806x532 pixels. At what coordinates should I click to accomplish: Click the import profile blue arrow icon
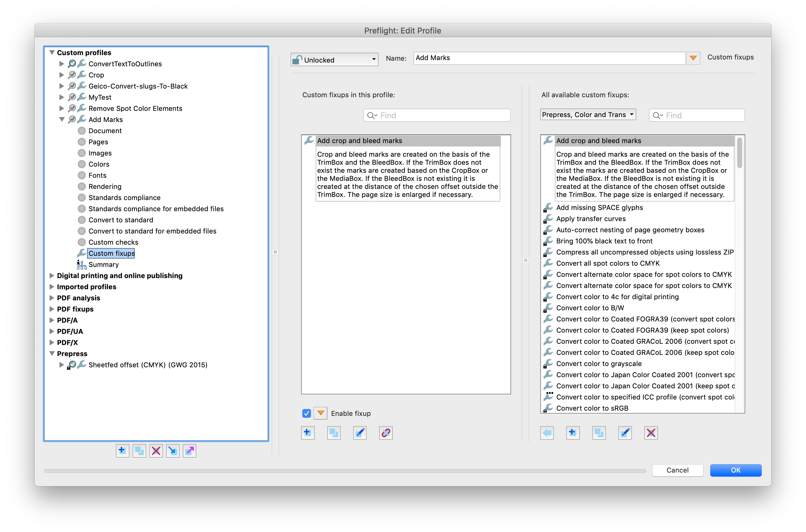click(173, 451)
